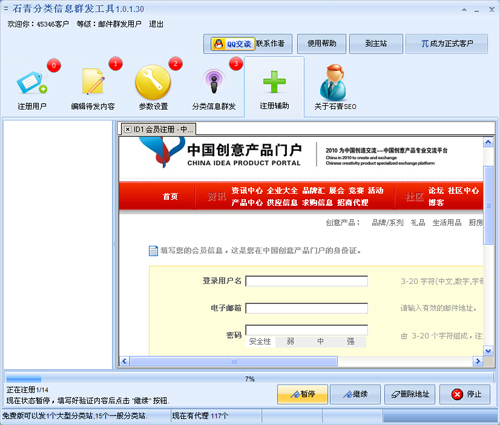The height and width of the screenshot is (425, 500).
Task: Open the 注册用户 tag icon
Action: pos(32,82)
